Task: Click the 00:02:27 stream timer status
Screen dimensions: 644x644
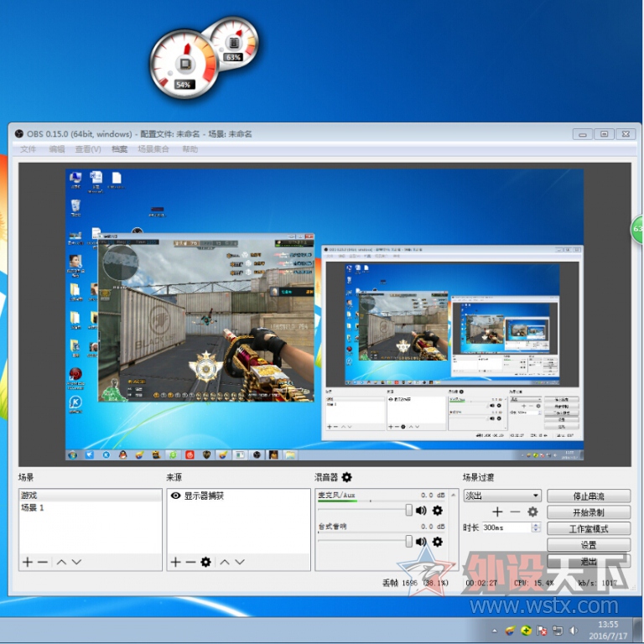Action: point(481,583)
